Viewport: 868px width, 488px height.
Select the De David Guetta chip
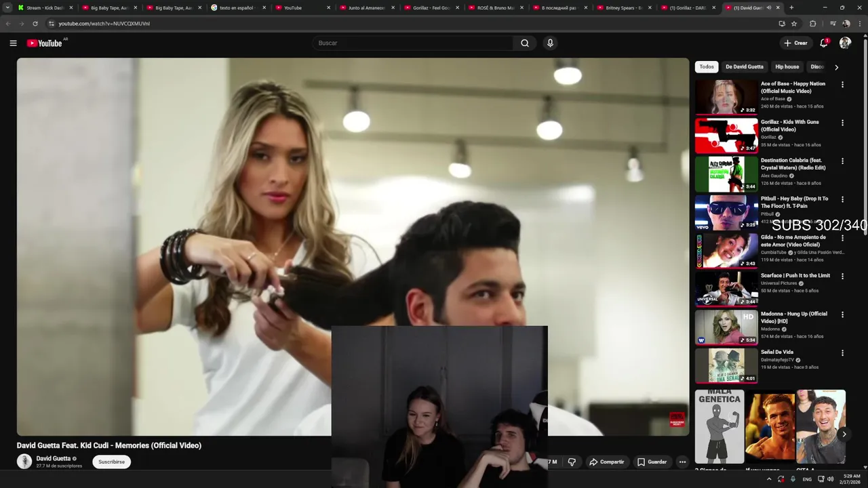(x=744, y=66)
